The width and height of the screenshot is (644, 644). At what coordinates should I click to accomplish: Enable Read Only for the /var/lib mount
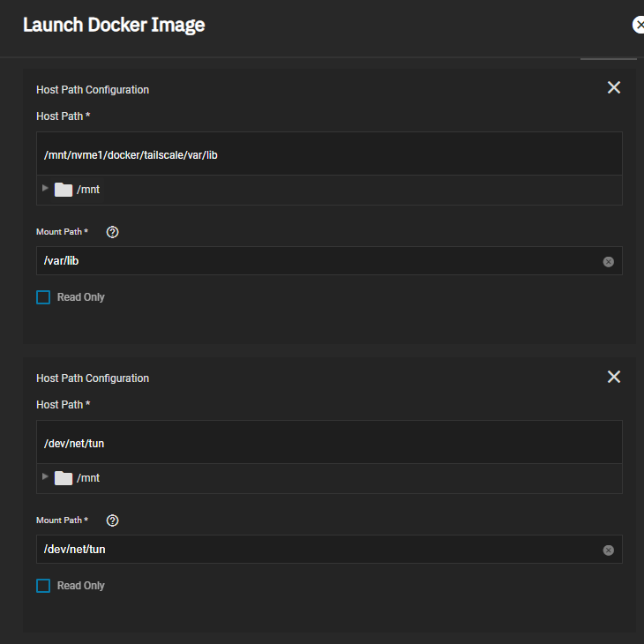tap(43, 297)
